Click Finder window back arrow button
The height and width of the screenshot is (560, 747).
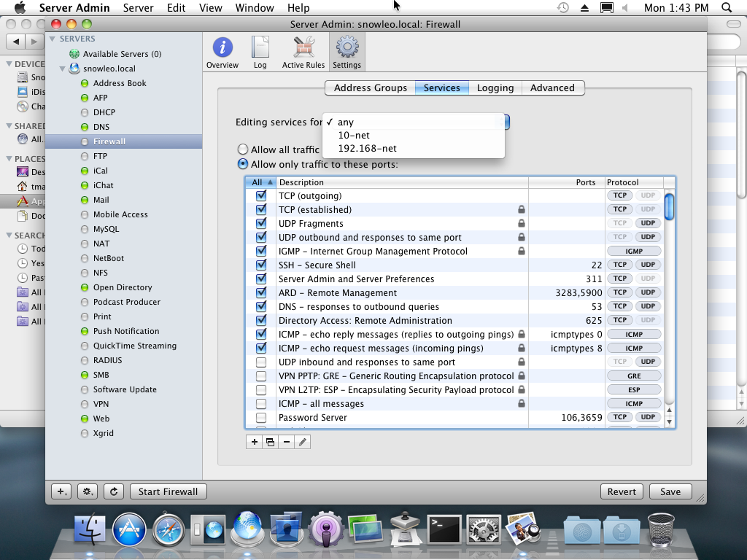point(16,42)
